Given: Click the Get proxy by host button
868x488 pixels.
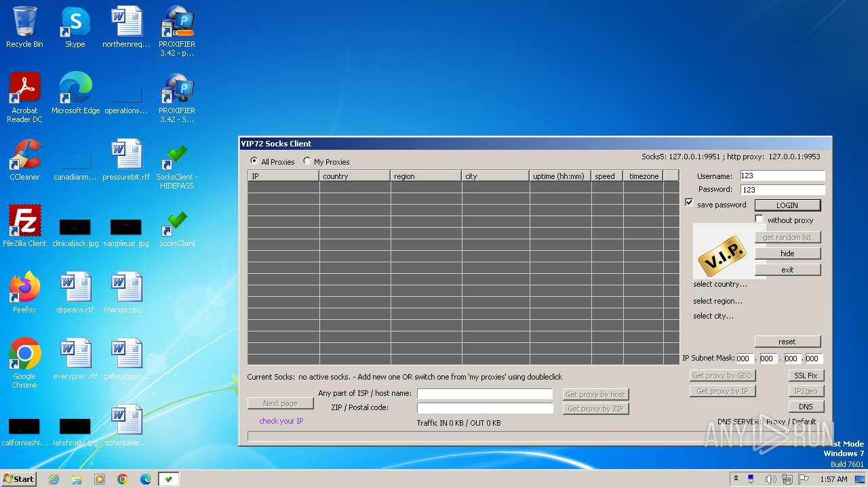Looking at the screenshot, I should 595,394.
